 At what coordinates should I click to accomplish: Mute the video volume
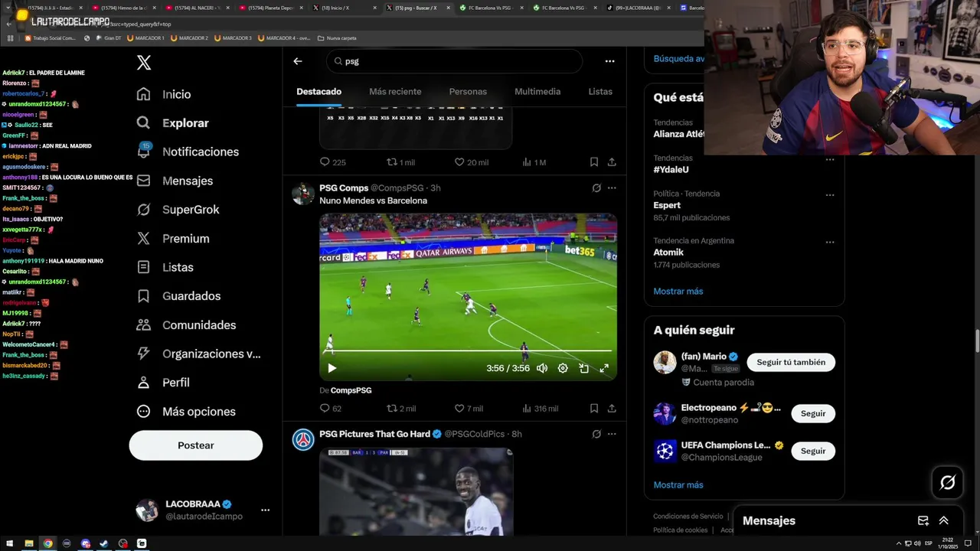pyautogui.click(x=542, y=368)
